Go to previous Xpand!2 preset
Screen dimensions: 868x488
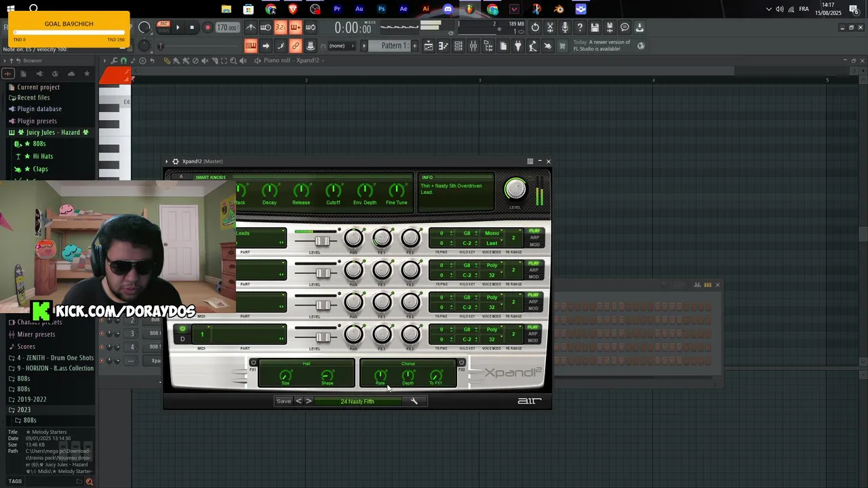point(298,401)
